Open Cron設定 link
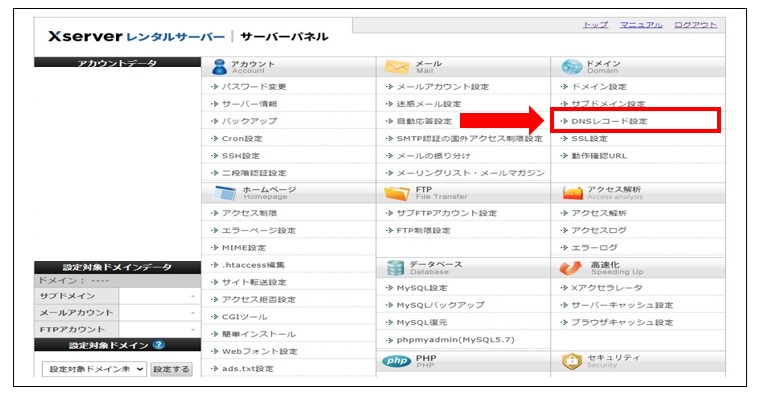This screenshot has height=394, width=758. point(242,138)
